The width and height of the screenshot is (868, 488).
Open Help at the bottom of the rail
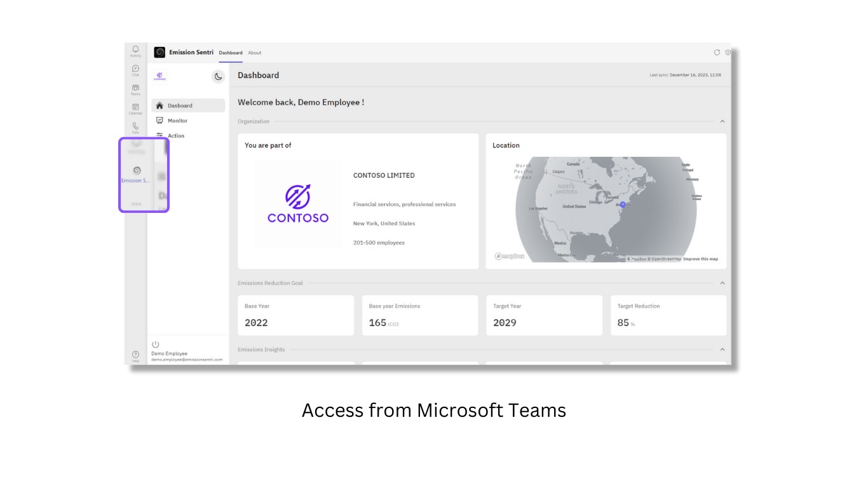(x=135, y=356)
